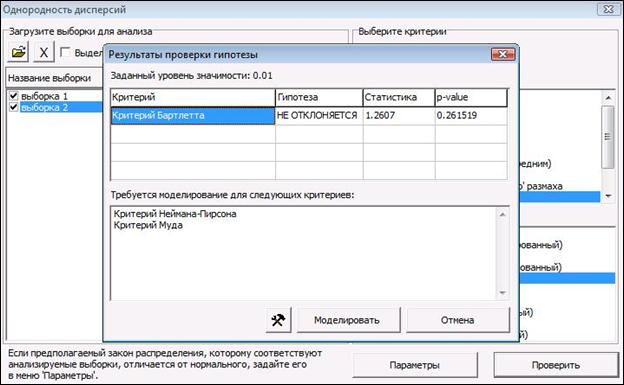Select Критерий Муда in list
624x385 pixels.
coord(148,225)
